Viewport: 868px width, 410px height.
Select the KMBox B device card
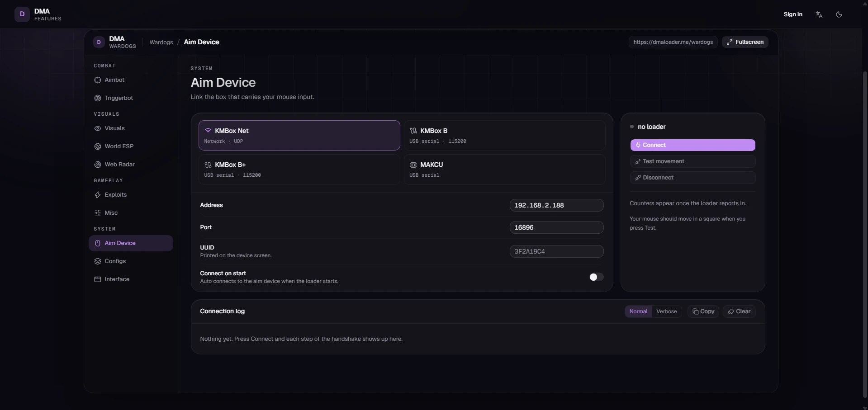point(504,135)
